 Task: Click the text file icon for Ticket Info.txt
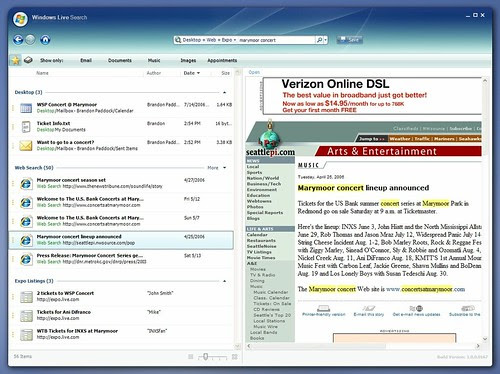pos(26,127)
